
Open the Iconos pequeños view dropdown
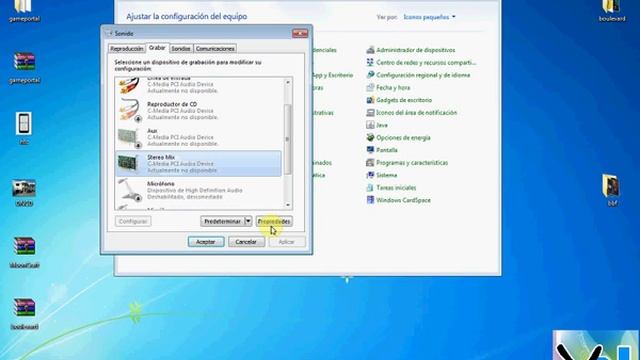point(429,17)
